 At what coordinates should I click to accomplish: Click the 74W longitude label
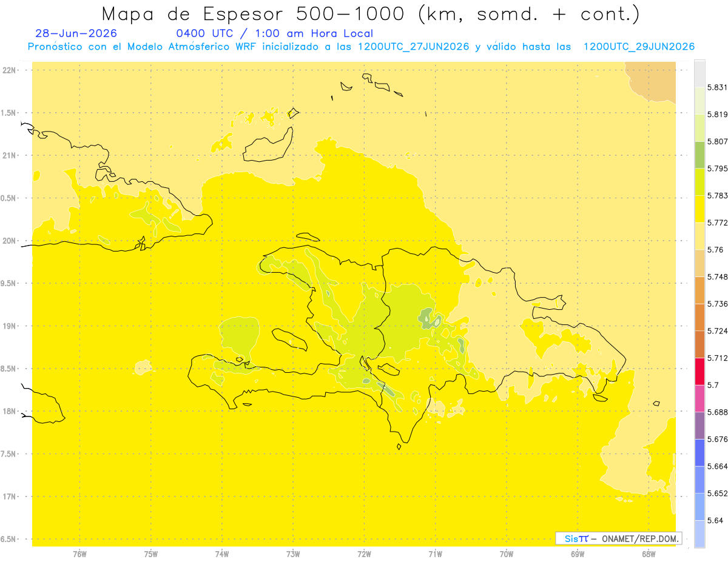(x=222, y=554)
